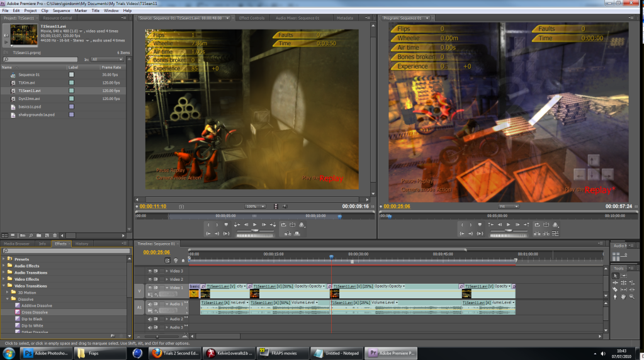Switch to the Effect Controls tab
644x360 pixels.
[x=252, y=18]
